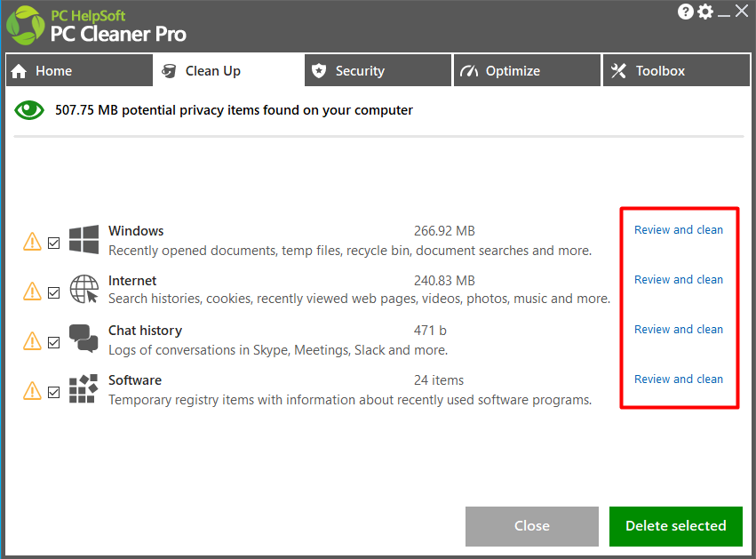Image resolution: width=756 pixels, height=559 pixels.
Task: Click description starting 'Recently opened documents'
Action: 350,251
